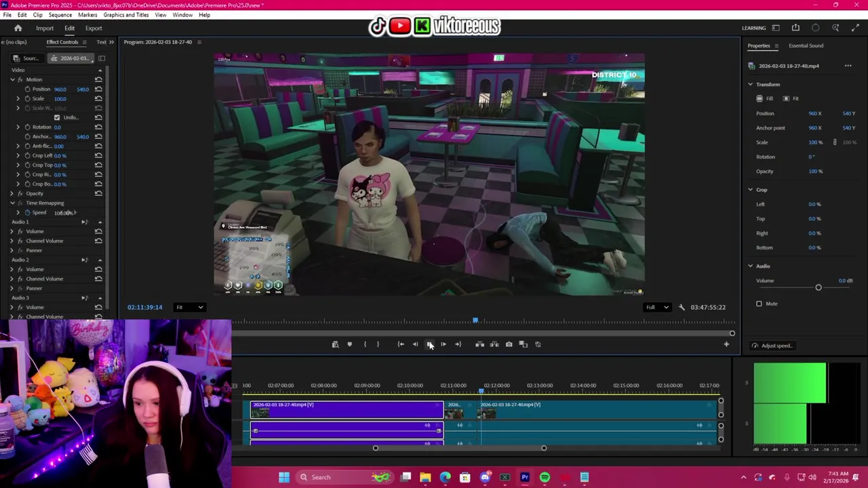Open the Markers menu
This screenshot has height=488, width=868.
(x=87, y=14)
